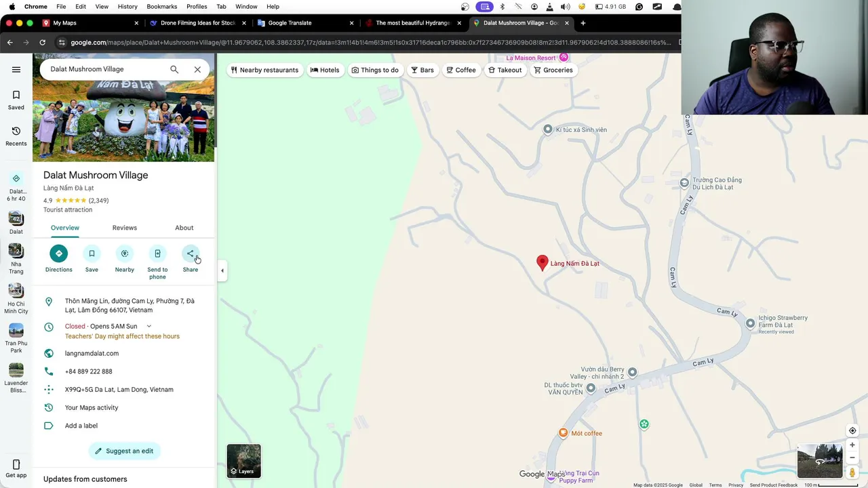Select the Takeout chip
This screenshot has width=868, height=488.
click(x=505, y=70)
